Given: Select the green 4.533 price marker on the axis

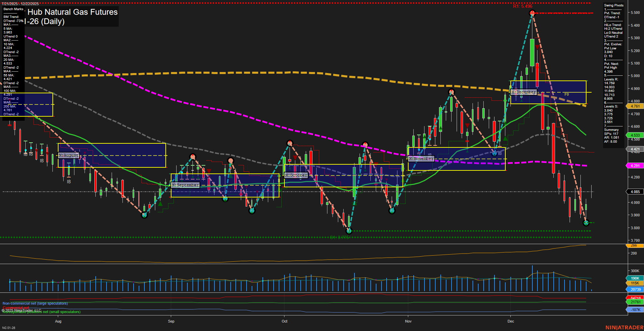Looking at the screenshot, I should 635,135.
